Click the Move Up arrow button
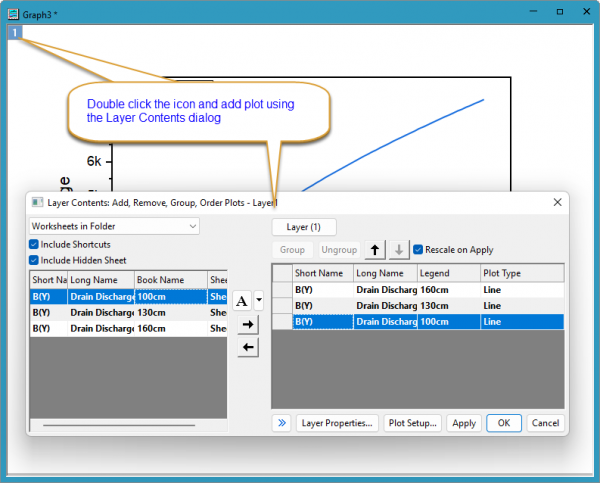600x483 pixels. pos(376,250)
